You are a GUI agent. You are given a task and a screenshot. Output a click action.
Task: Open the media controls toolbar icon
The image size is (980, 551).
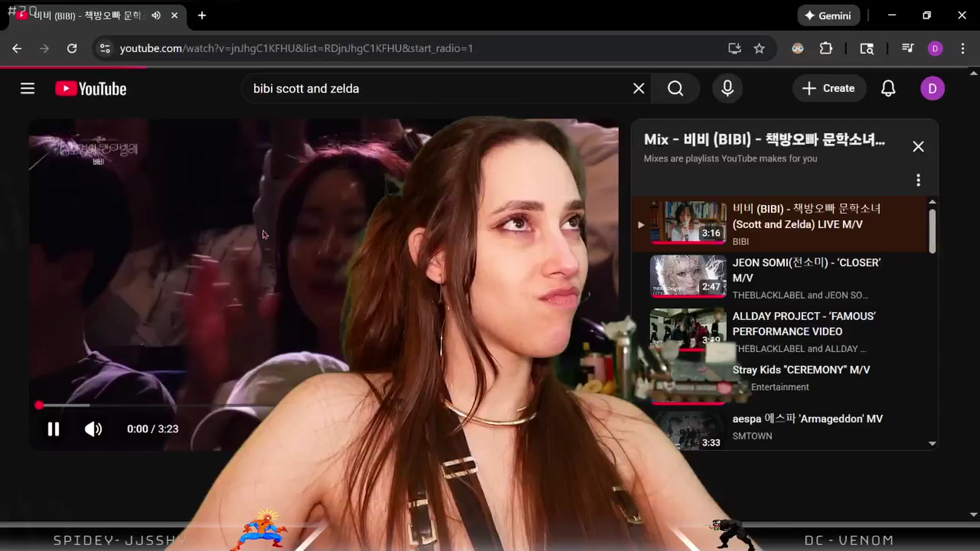908,48
